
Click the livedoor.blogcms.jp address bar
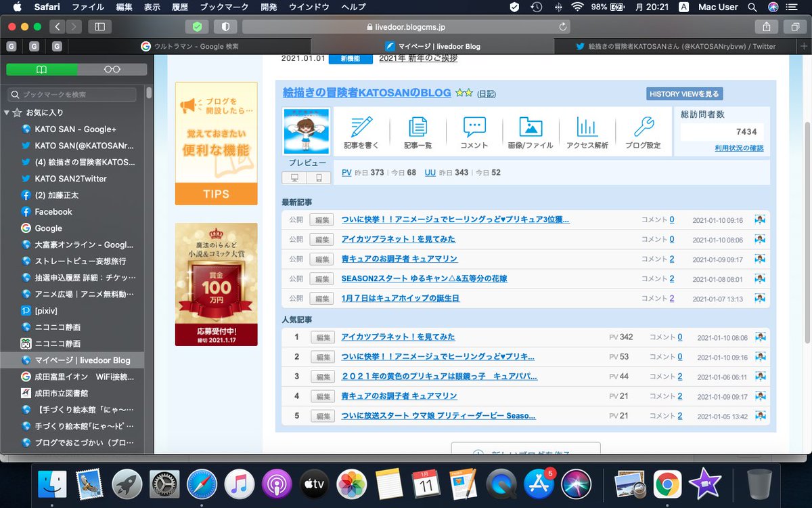tap(406, 27)
